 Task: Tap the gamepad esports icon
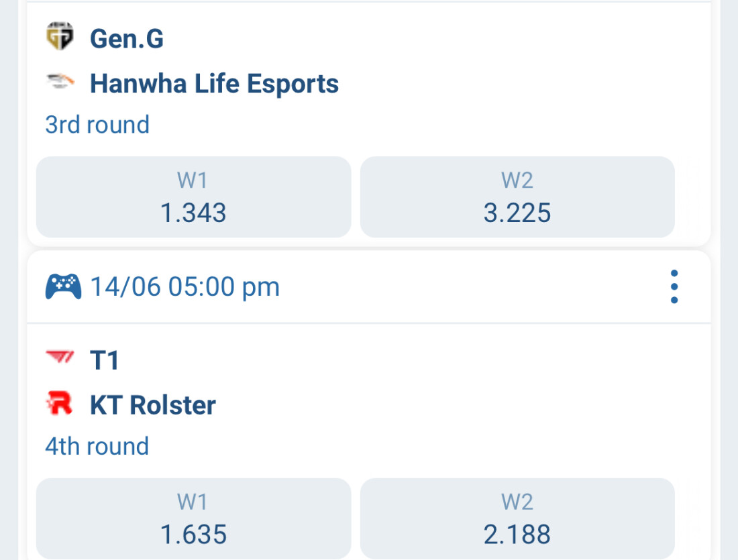pyautogui.click(x=63, y=287)
